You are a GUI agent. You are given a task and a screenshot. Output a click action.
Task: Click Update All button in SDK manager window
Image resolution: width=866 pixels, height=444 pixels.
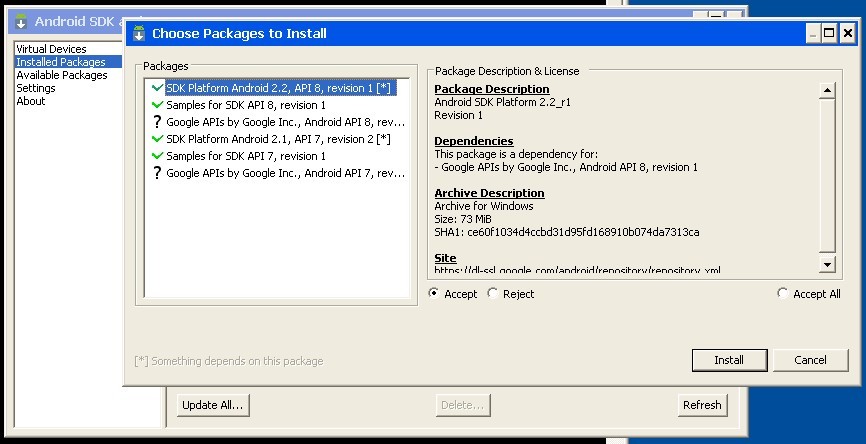213,405
